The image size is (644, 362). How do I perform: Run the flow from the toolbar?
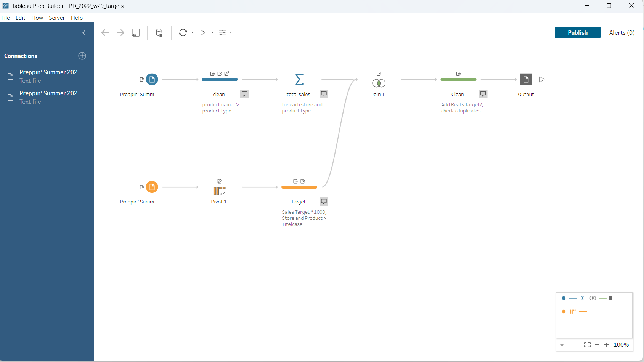pos(203,33)
